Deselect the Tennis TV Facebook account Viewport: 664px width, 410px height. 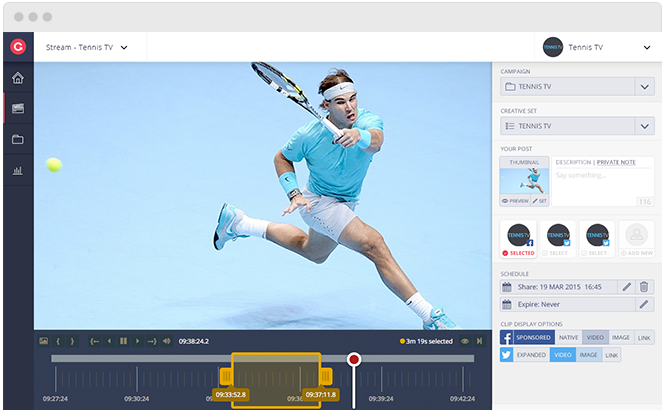518,240
